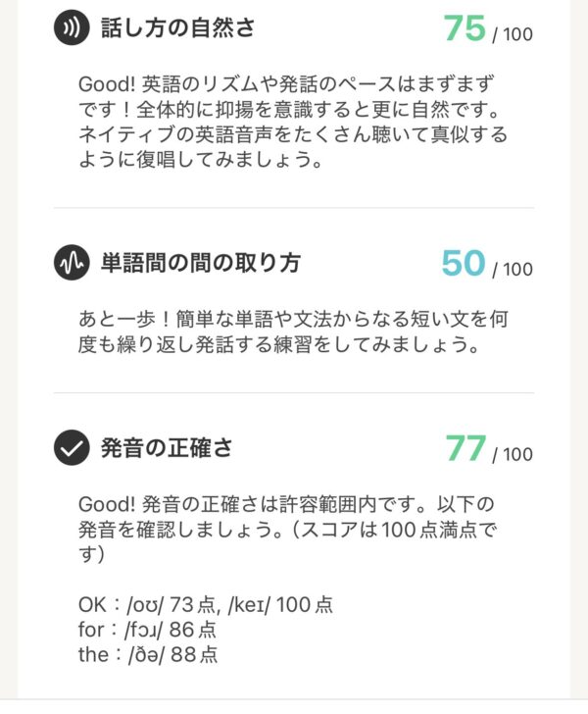This screenshot has width=588, height=714.
Task: Tap the '/ 100' label next to 75
Action: (513, 35)
